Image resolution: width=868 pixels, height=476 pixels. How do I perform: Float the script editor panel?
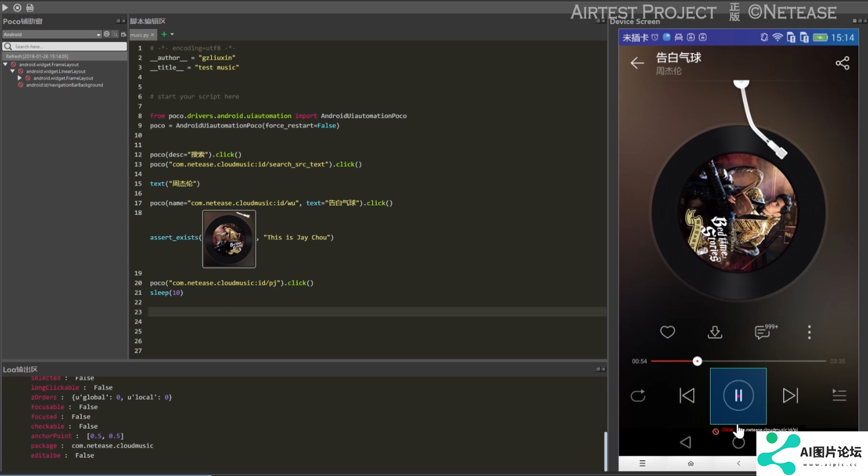pyautogui.click(x=598, y=21)
